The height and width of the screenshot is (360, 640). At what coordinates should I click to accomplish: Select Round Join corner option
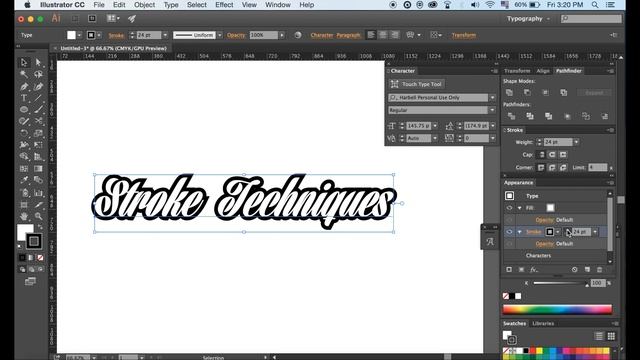(x=552, y=168)
